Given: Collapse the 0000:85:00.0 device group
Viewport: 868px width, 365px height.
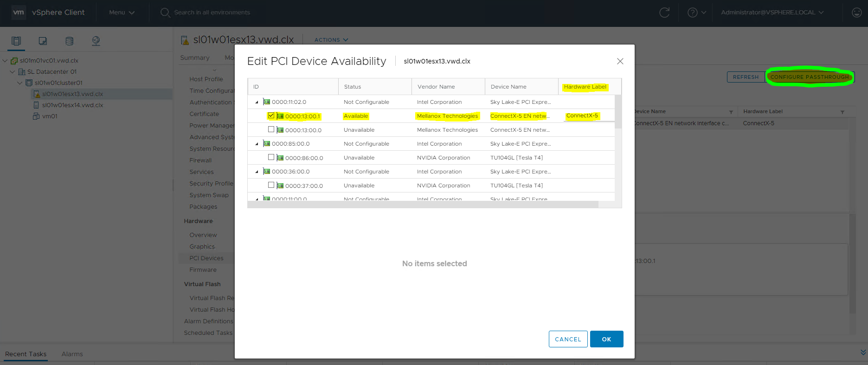Looking at the screenshot, I should [257, 144].
